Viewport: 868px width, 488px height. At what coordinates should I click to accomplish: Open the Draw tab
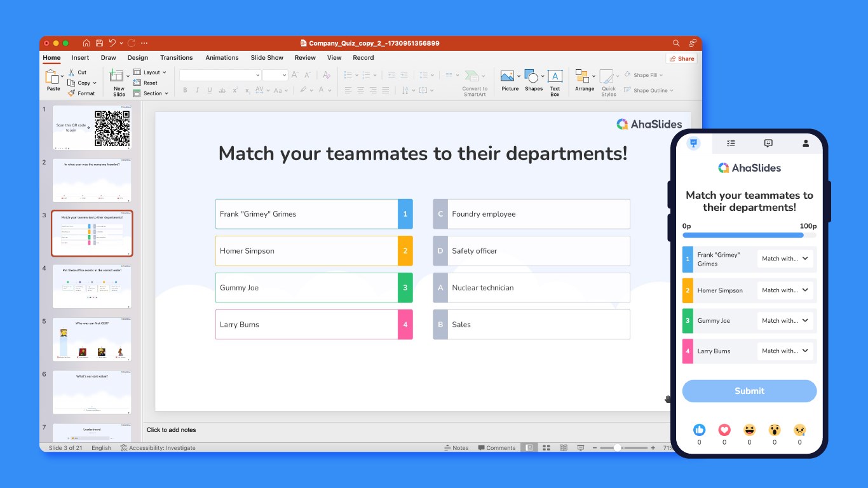(x=108, y=58)
